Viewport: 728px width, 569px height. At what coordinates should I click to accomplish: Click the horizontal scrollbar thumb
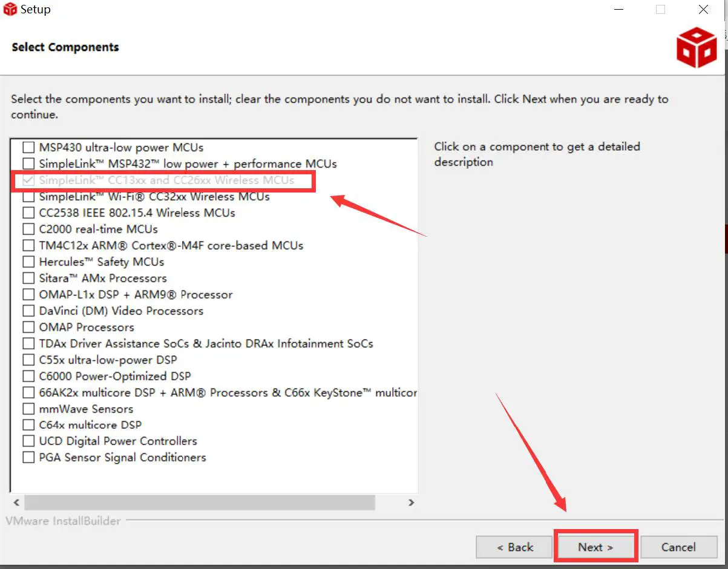pos(200,502)
